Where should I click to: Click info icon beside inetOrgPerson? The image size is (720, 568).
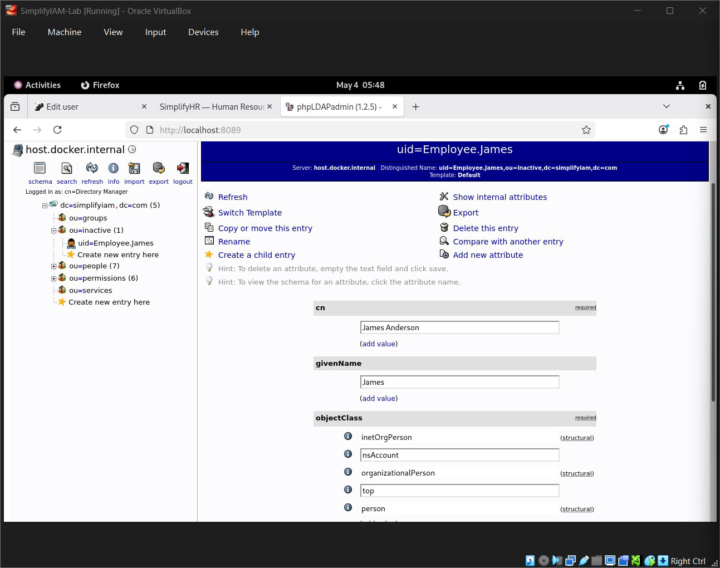tap(348, 436)
